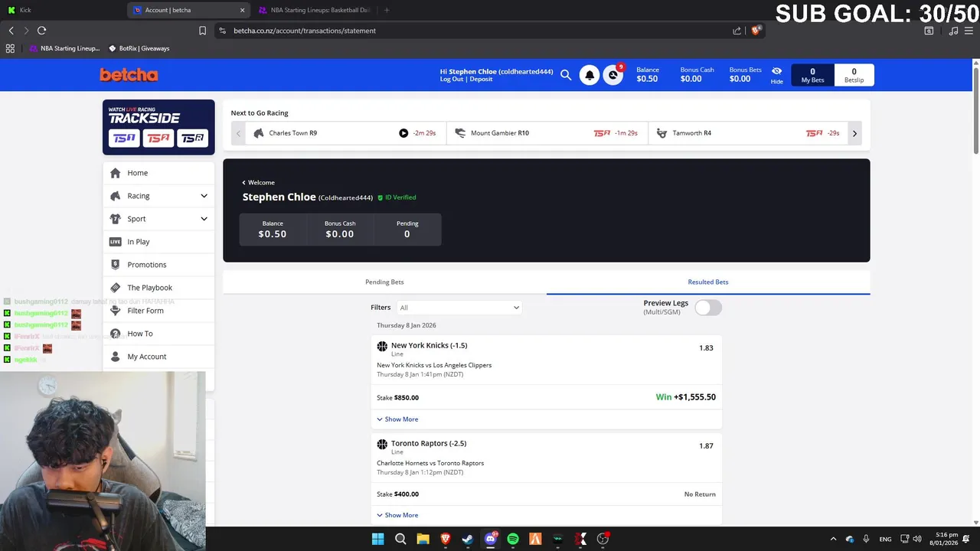Play Charles Town R9 video icon

pos(403,133)
